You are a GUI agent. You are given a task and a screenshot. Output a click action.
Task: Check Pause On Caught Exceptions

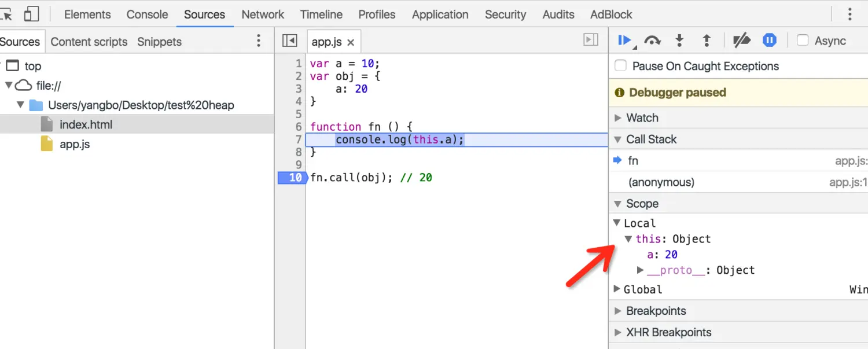click(620, 66)
